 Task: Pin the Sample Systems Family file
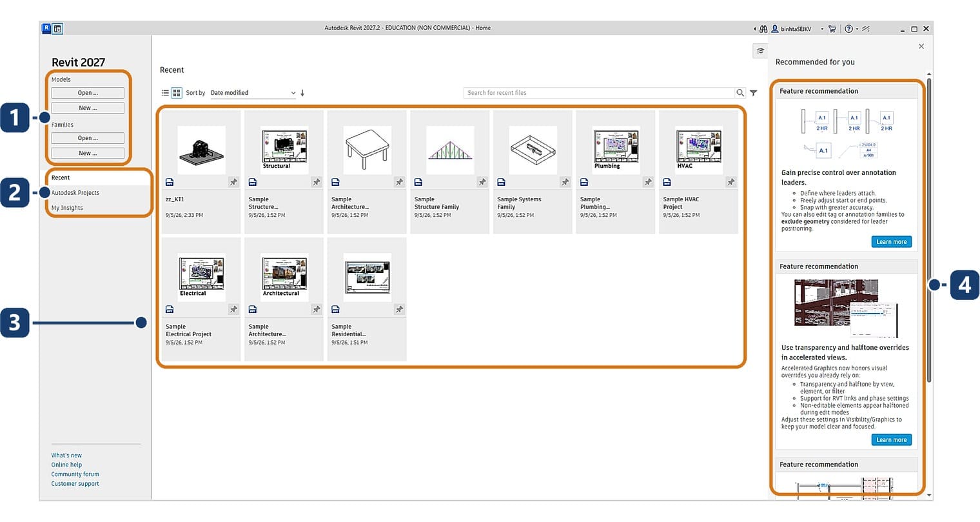(565, 183)
